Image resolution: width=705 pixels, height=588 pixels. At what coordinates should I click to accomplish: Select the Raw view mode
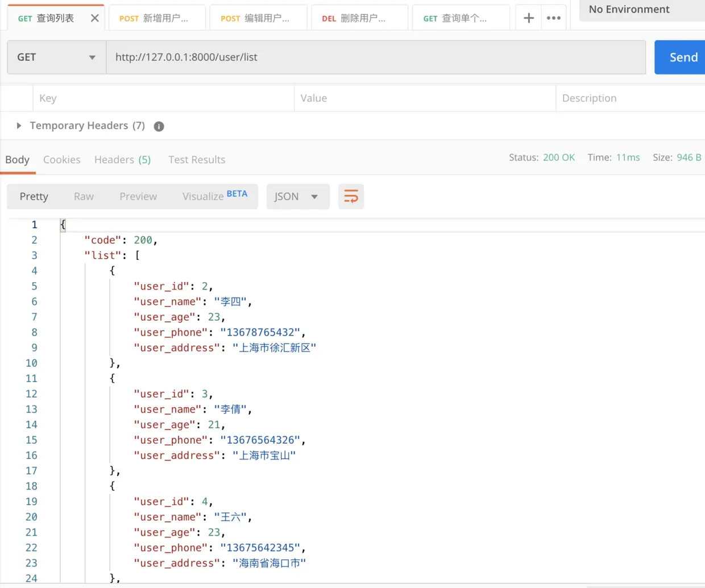click(x=84, y=197)
